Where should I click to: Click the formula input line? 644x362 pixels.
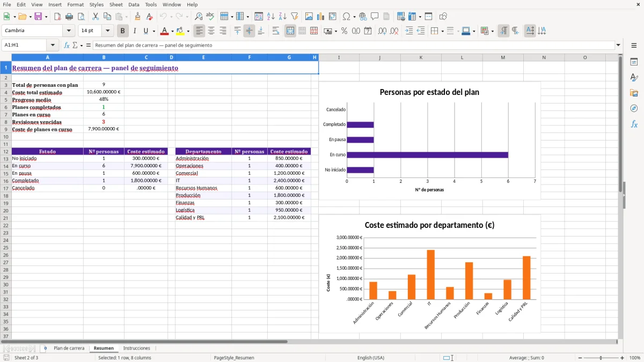(353, 45)
